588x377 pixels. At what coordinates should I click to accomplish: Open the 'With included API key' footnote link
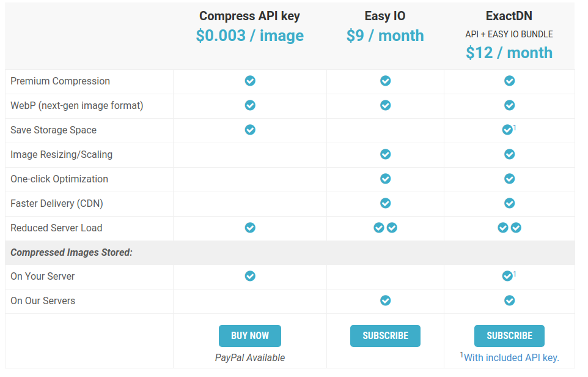(x=511, y=357)
